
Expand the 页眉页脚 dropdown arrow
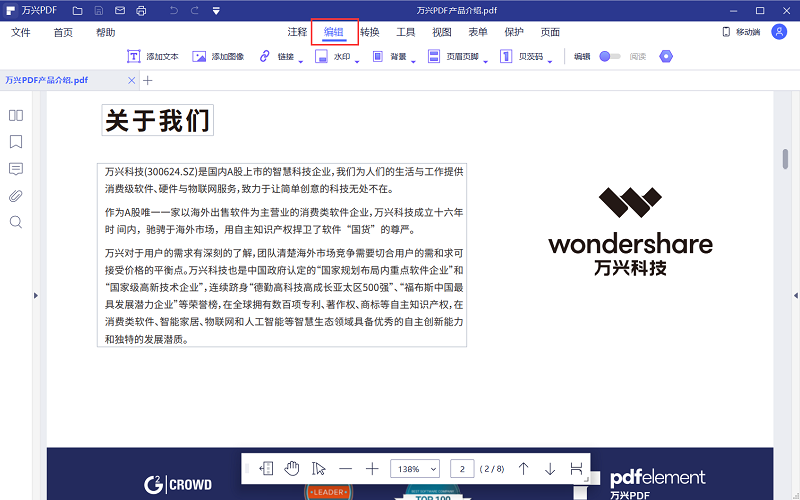485,62
